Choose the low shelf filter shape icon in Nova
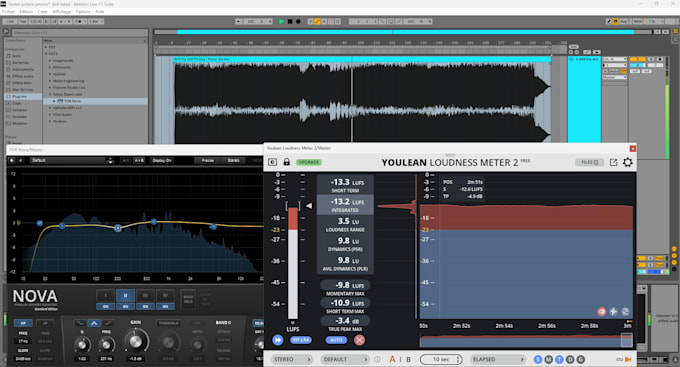Image resolution: width=680 pixels, height=367 pixels. point(80,323)
